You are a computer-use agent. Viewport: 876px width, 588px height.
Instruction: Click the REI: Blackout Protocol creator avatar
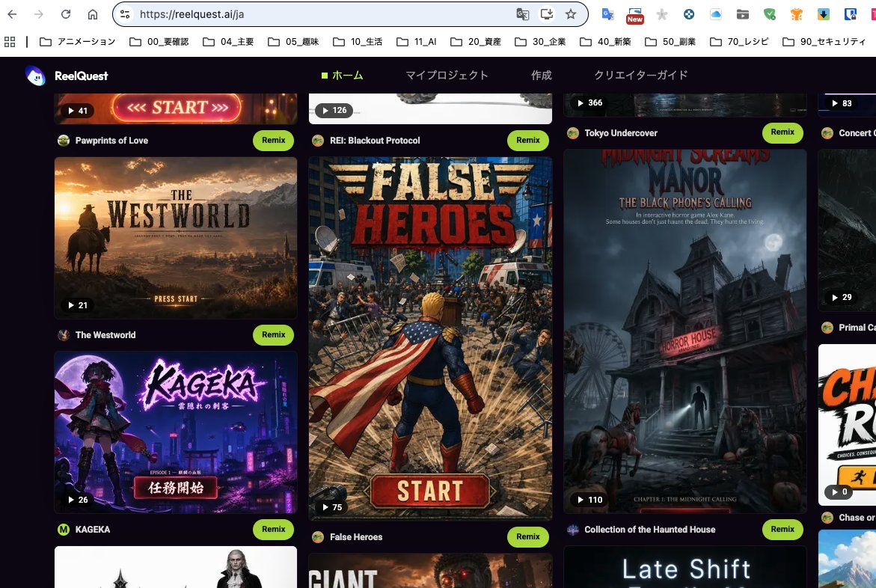(x=318, y=141)
